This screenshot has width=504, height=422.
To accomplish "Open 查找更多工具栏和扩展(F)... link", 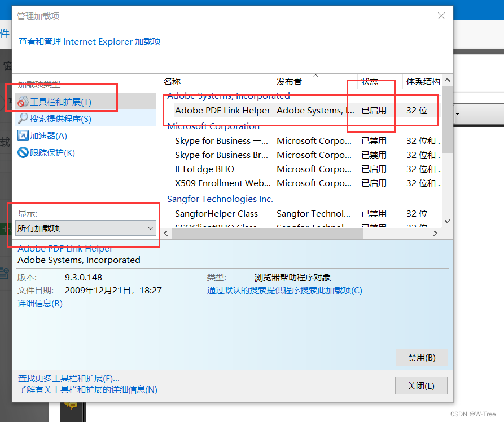I will click(69, 379).
